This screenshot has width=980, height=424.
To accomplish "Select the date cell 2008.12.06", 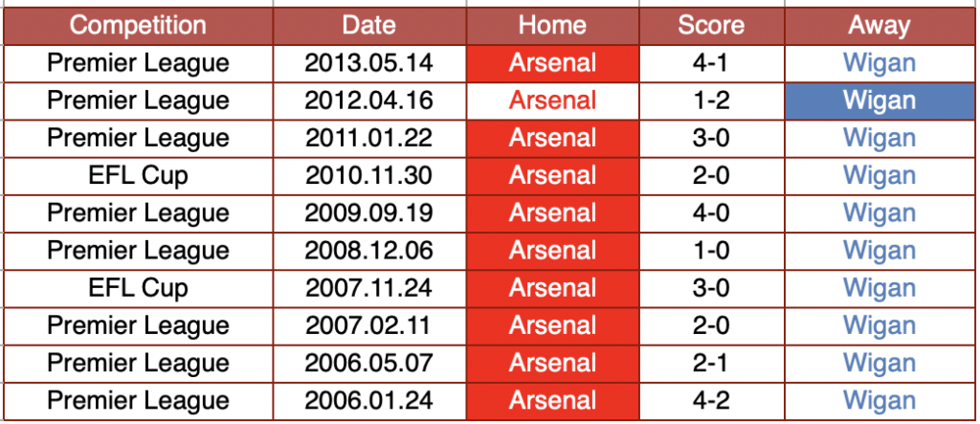I will click(369, 251).
